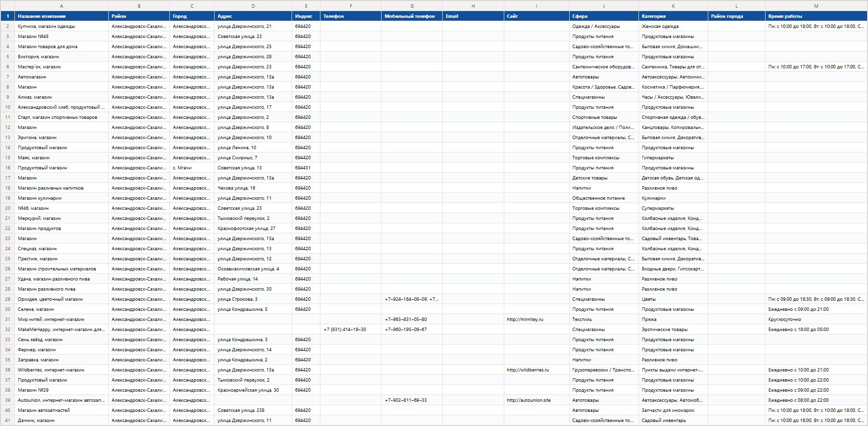Click mobile number '+7-960-195-09-67'
The image size is (868, 434).
[412, 330]
